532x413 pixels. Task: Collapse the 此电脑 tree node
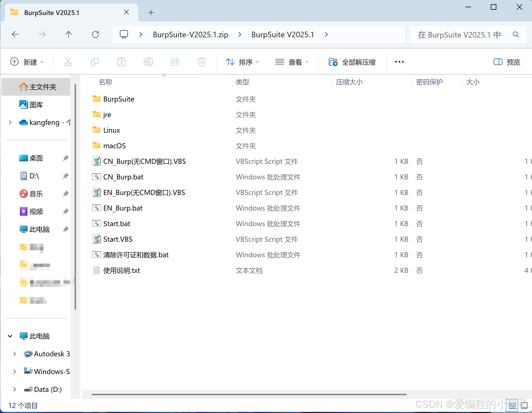10,336
